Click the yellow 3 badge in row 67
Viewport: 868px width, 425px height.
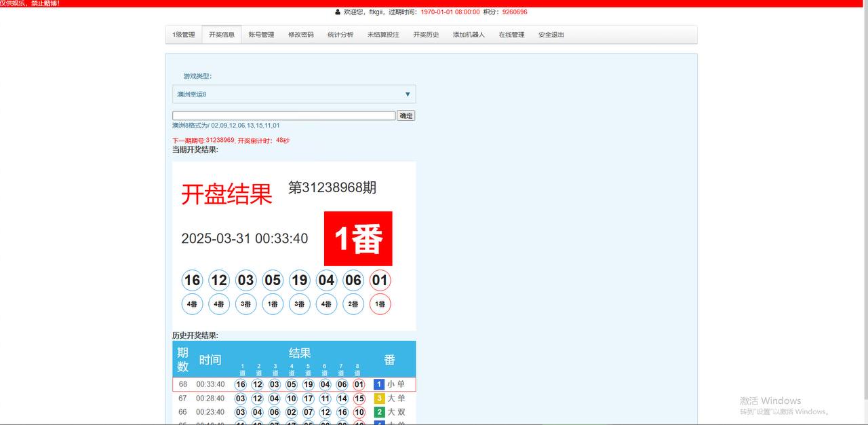point(379,399)
